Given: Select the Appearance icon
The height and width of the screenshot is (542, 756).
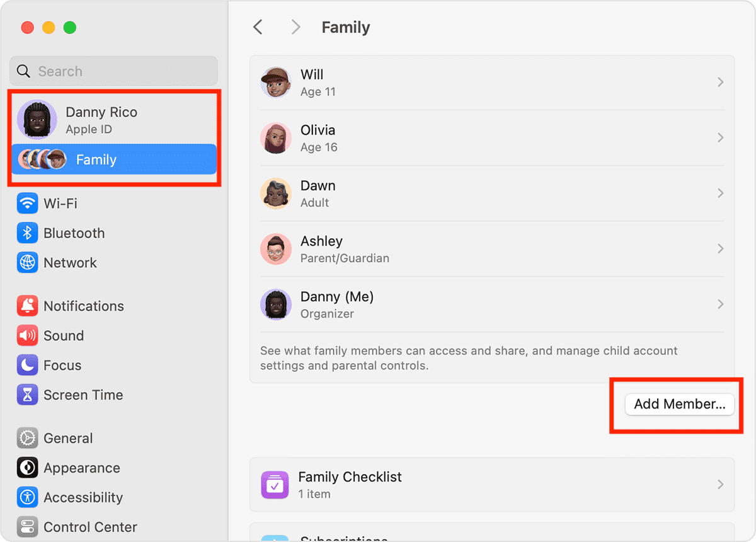Looking at the screenshot, I should coord(27,468).
